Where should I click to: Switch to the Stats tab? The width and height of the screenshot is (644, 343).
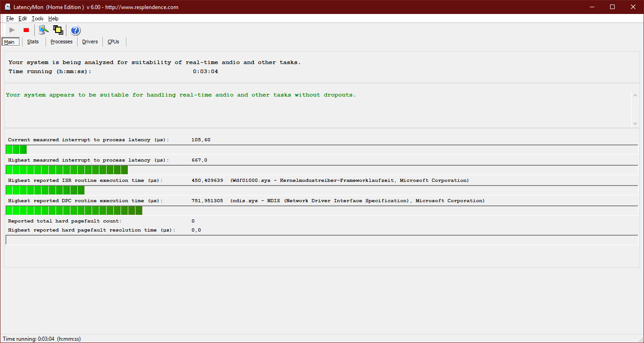(33, 42)
